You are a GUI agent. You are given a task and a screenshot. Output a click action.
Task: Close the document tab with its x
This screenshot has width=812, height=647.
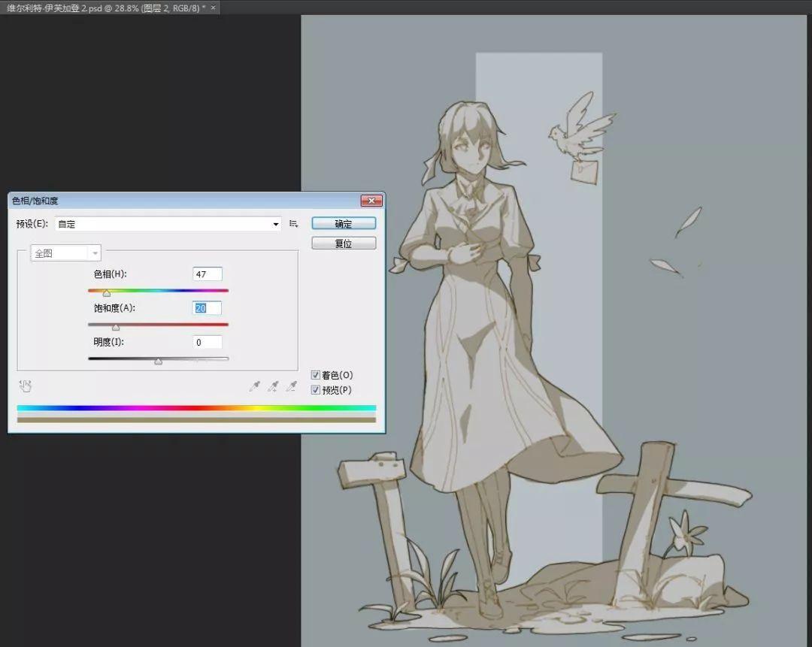(x=213, y=8)
